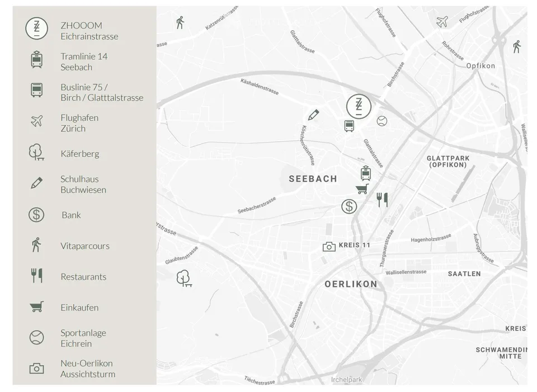This screenshot has width=537, height=392.
Task: Click the 'Einkaufen' legend text
Action: point(79,308)
